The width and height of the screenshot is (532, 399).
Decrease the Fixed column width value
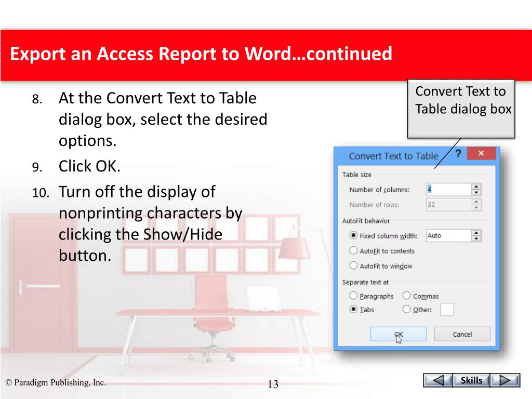click(476, 238)
